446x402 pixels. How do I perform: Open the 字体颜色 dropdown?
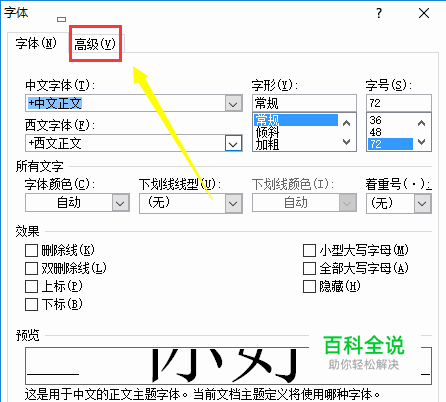pos(120,203)
